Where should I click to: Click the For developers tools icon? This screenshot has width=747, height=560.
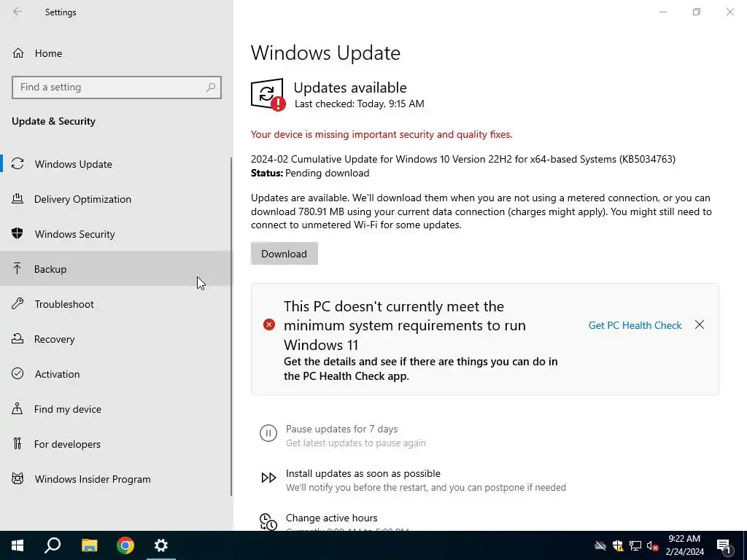pyautogui.click(x=18, y=444)
